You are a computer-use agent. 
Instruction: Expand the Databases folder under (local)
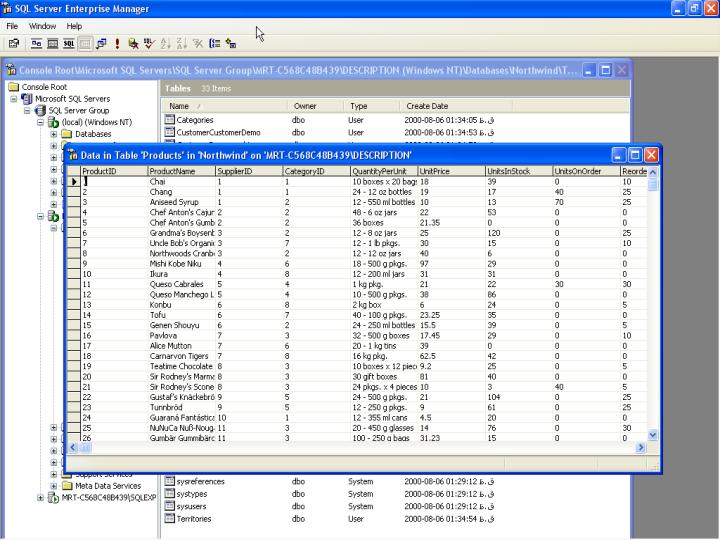54,134
